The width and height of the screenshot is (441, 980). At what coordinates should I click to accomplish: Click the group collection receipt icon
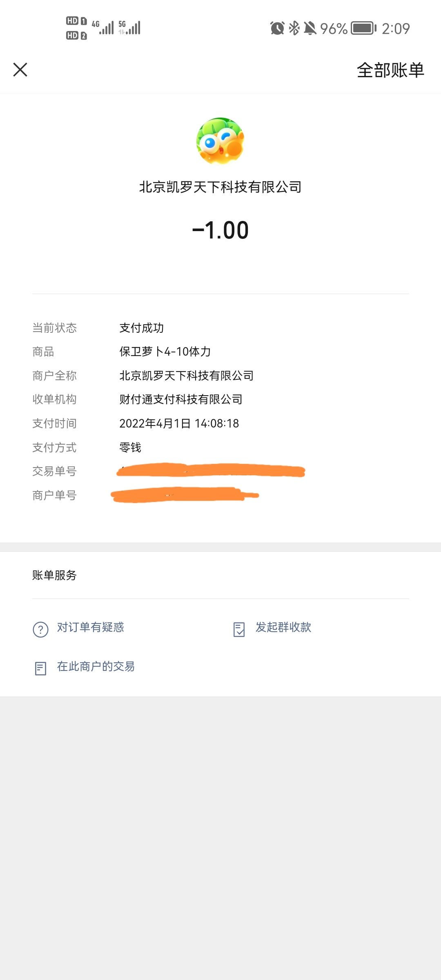click(239, 629)
